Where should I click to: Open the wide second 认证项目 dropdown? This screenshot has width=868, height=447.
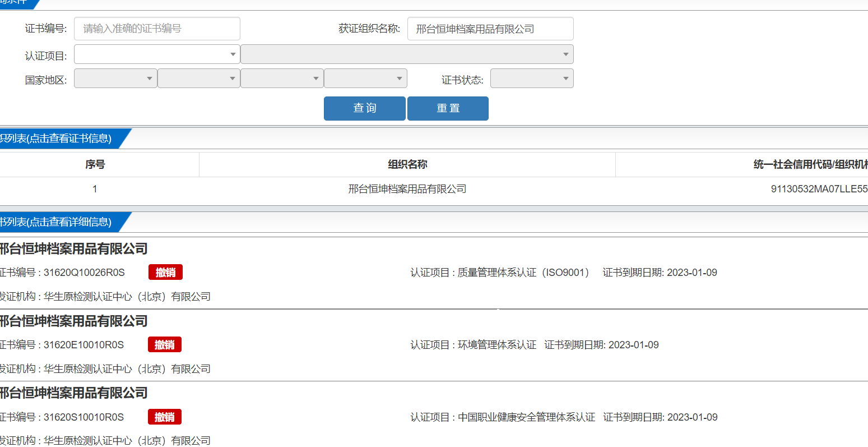click(x=407, y=54)
